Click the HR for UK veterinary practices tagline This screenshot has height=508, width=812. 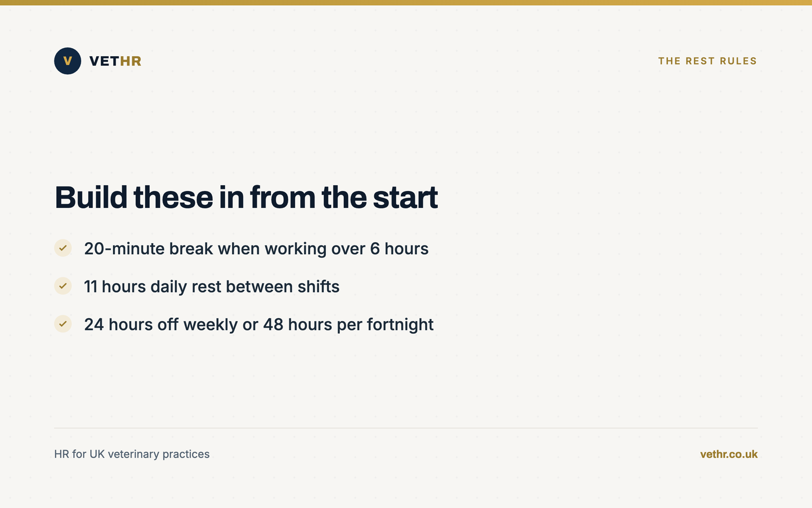click(x=132, y=454)
